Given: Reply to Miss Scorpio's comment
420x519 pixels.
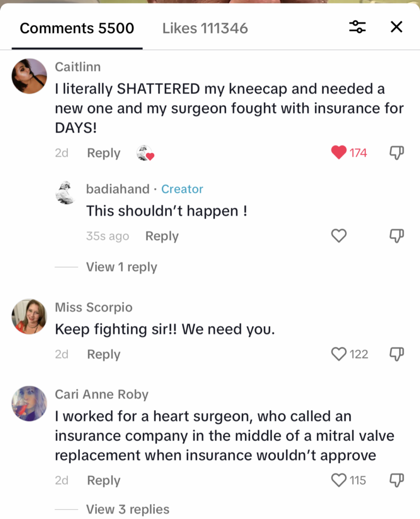Looking at the screenshot, I should coord(103,354).
